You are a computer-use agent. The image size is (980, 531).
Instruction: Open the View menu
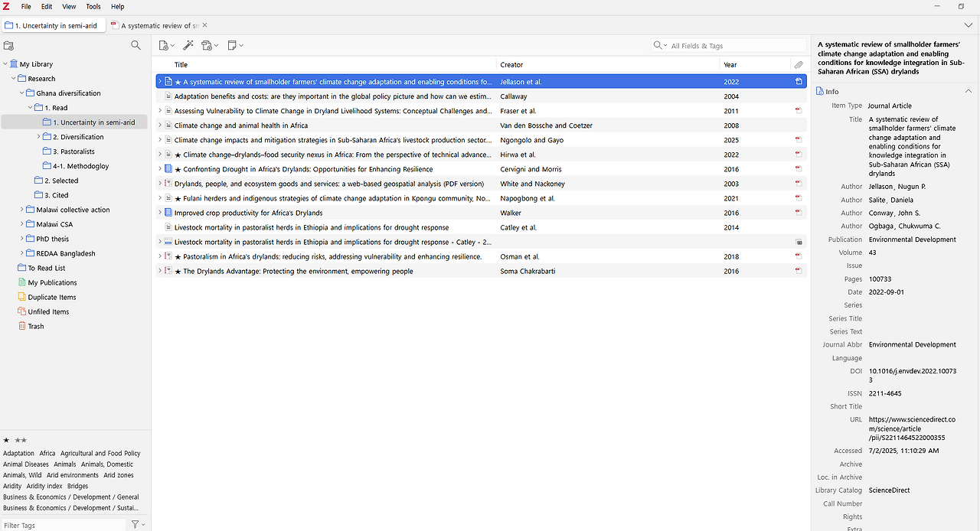click(69, 6)
